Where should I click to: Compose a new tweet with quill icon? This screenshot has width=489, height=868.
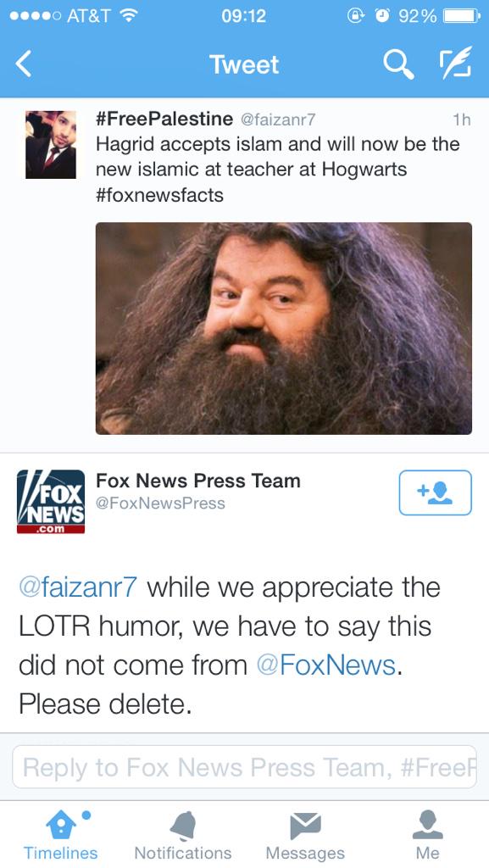click(455, 62)
